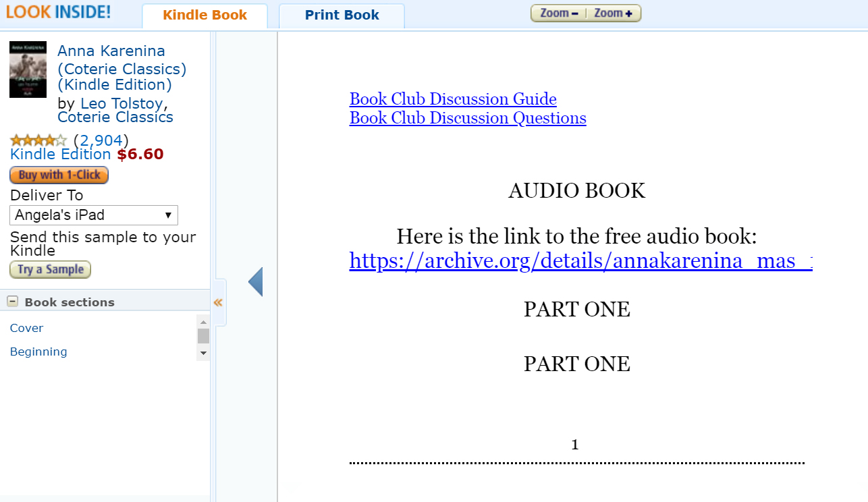Click the Try a Sample button
Screen dimensions: 868x502
50,269
